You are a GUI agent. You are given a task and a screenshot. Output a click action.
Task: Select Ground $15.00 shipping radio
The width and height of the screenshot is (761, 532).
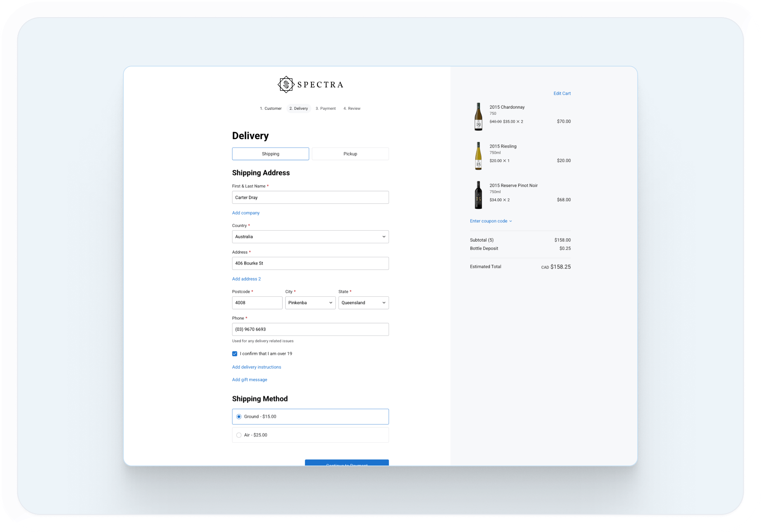coord(239,417)
